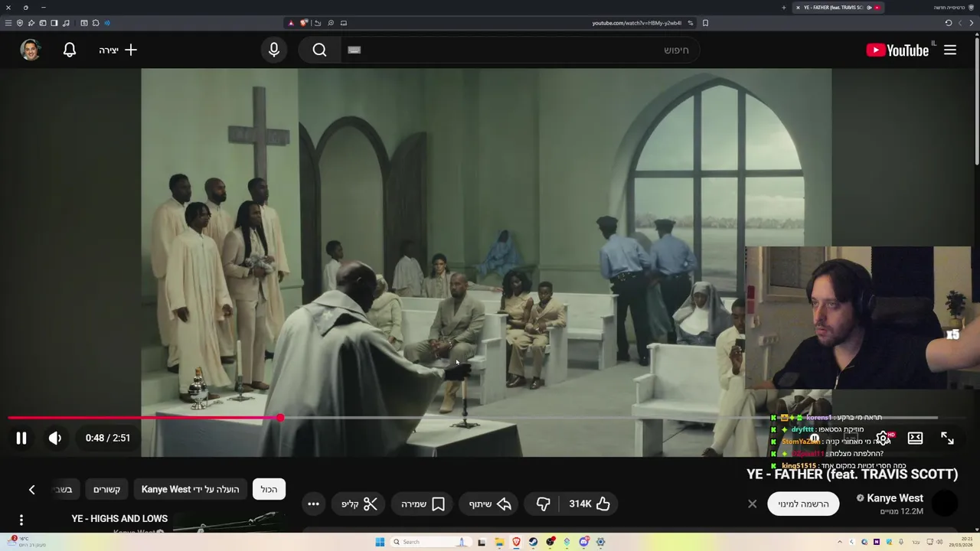980x551 pixels.
Task: Select the 'הועלה על ידי Kanye West' chip
Action: [190, 489]
